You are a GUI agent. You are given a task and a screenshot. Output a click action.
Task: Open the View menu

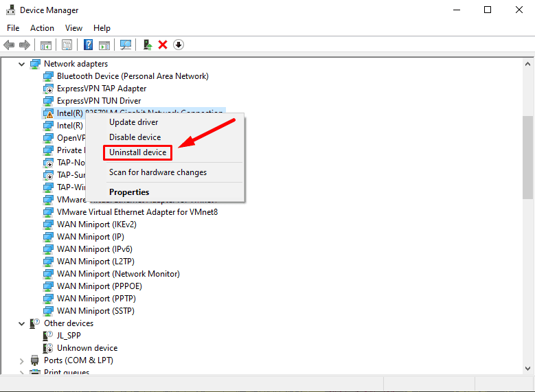73,28
